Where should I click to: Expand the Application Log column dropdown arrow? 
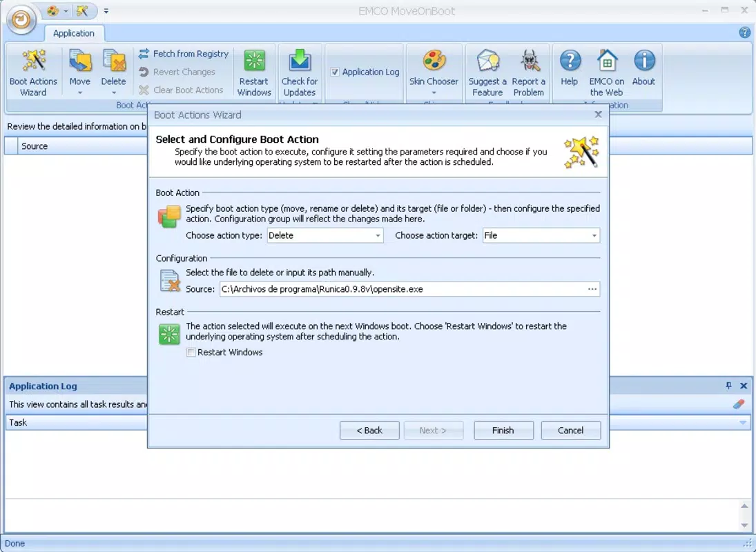point(743,422)
